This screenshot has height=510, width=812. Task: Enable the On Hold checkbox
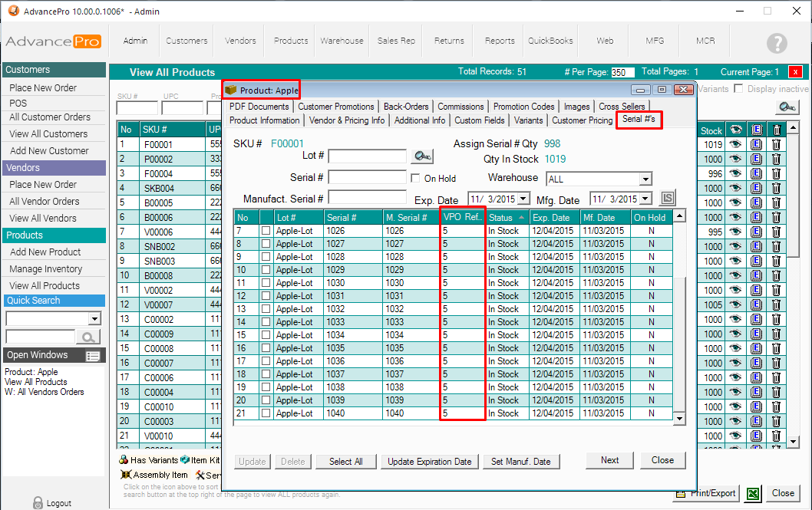pos(416,179)
